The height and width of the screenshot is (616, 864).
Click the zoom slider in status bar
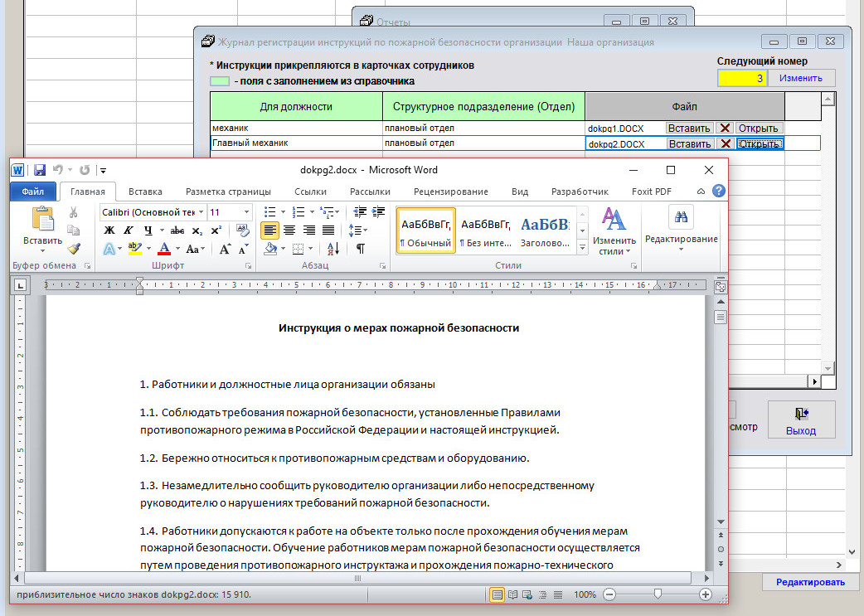657,594
